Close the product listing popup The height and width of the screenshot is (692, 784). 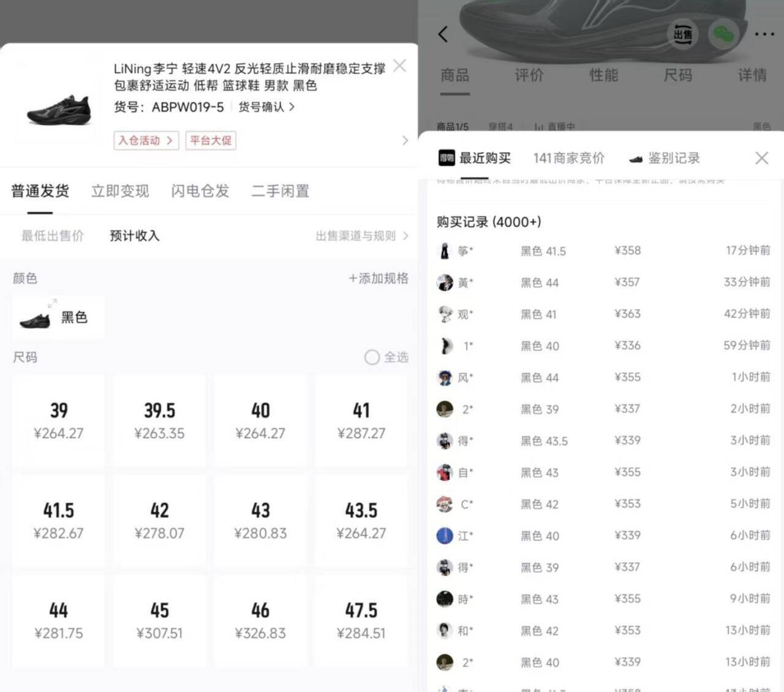399,66
